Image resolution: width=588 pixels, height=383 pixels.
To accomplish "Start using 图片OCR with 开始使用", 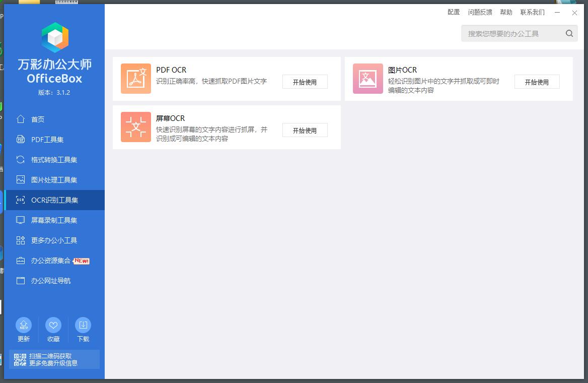I will (537, 82).
